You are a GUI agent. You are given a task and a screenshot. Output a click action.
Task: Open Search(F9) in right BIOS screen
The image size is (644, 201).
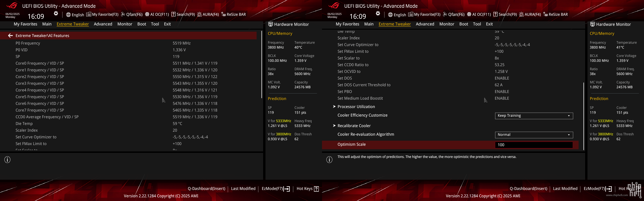tap(505, 14)
